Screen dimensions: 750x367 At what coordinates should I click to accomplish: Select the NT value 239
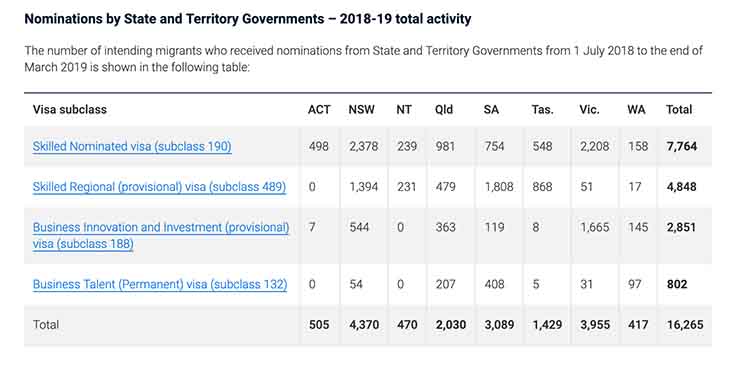[407, 146]
